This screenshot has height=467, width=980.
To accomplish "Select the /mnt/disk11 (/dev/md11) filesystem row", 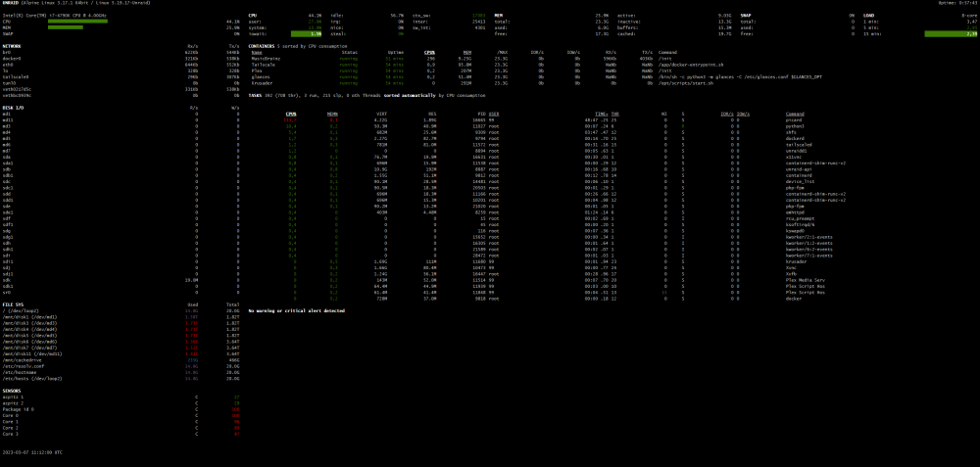I will pyautogui.click(x=121, y=354).
